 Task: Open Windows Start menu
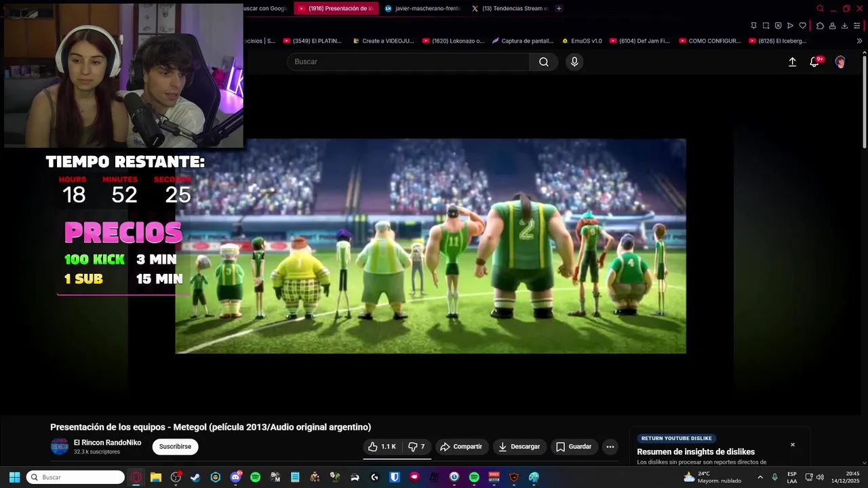pos(14,477)
